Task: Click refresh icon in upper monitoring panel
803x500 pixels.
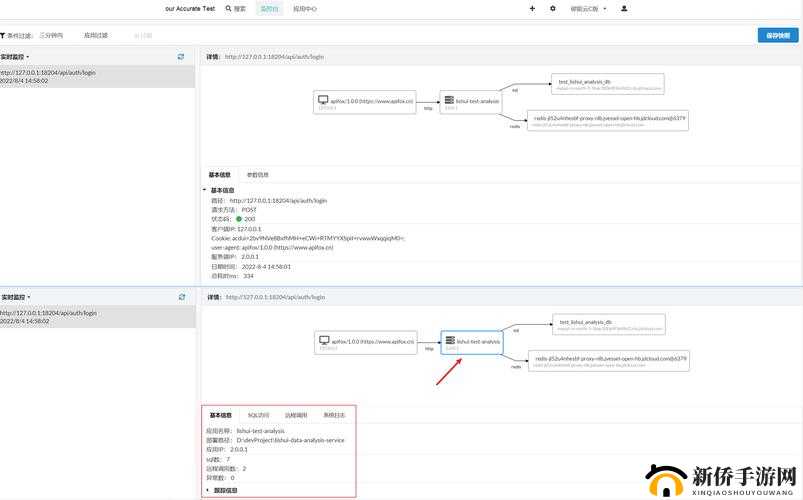Action: point(181,57)
